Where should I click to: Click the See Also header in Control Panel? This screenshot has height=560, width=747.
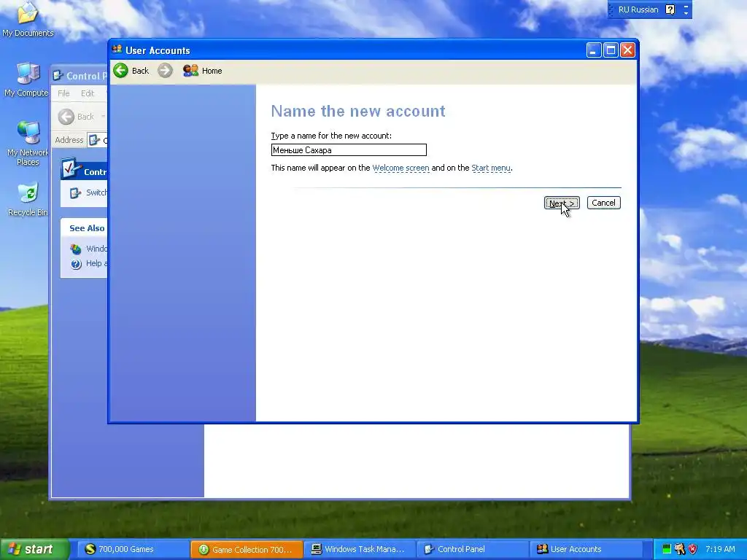[87, 228]
